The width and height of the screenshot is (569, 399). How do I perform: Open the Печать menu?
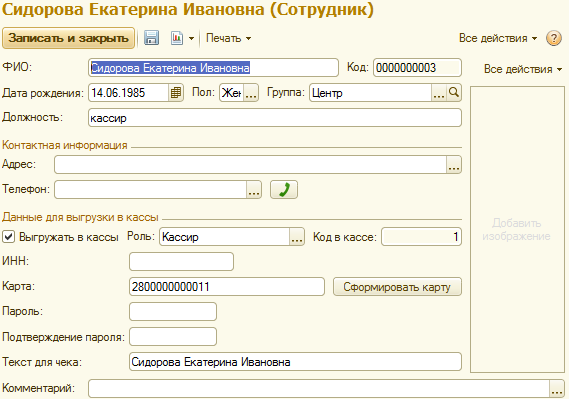[228, 38]
